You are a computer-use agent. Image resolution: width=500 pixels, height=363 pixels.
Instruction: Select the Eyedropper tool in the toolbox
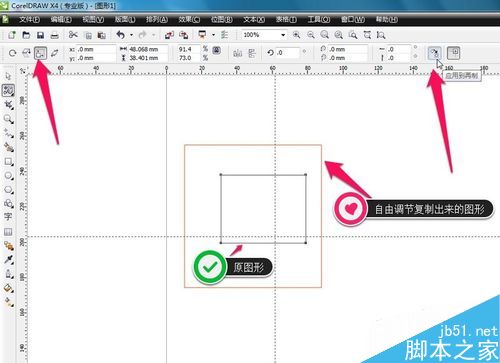[8, 260]
